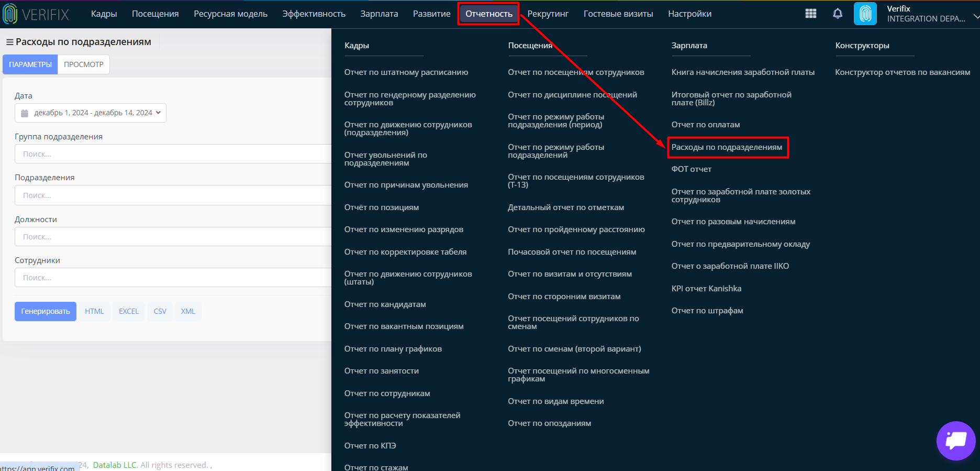The image size is (980, 471).
Task: Open Отчёт по позициям
Action: pyautogui.click(x=382, y=207)
